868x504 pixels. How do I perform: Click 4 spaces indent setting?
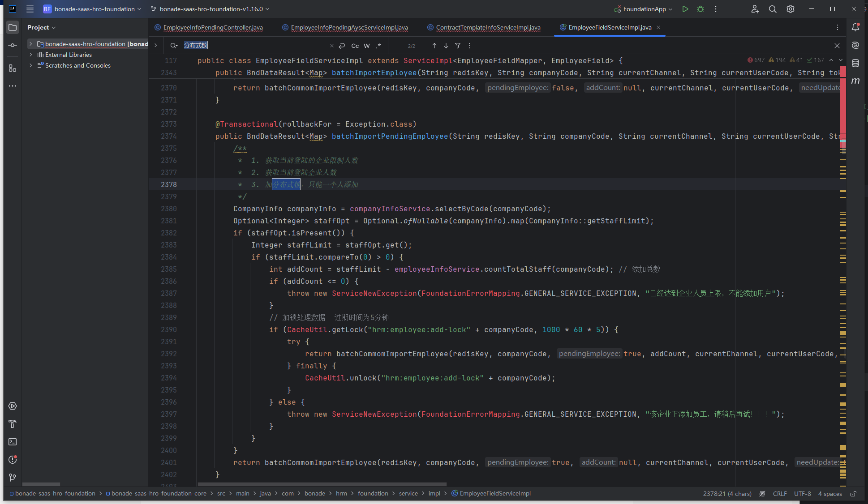click(x=830, y=494)
